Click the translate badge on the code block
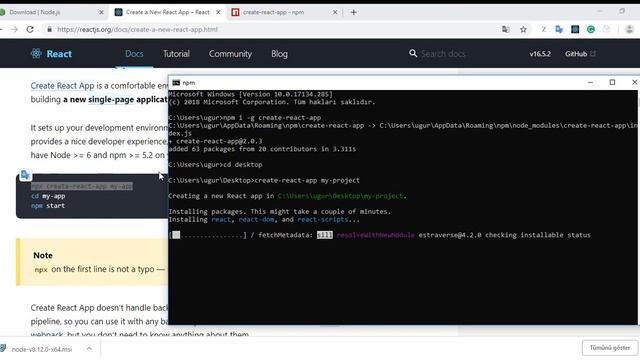640x360 pixels. coord(25,175)
